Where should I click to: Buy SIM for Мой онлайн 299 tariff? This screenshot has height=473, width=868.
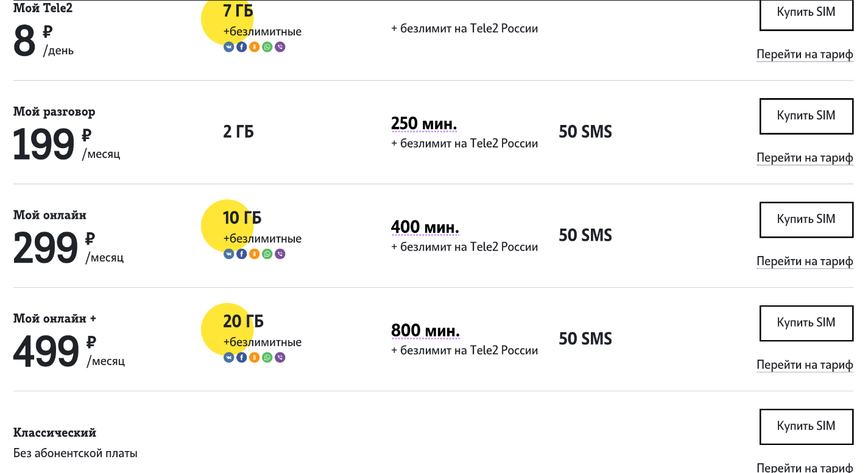[x=806, y=219]
